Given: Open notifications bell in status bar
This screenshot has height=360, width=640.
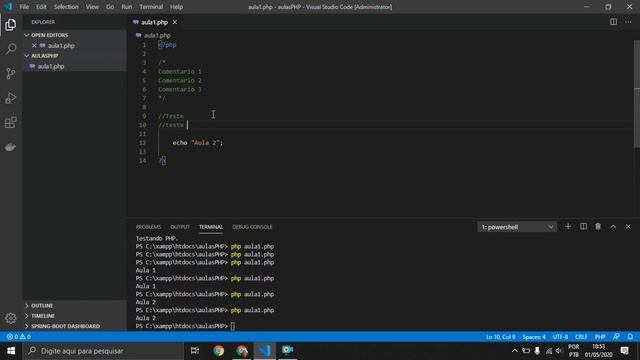Looking at the screenshot, I should 630,337.
